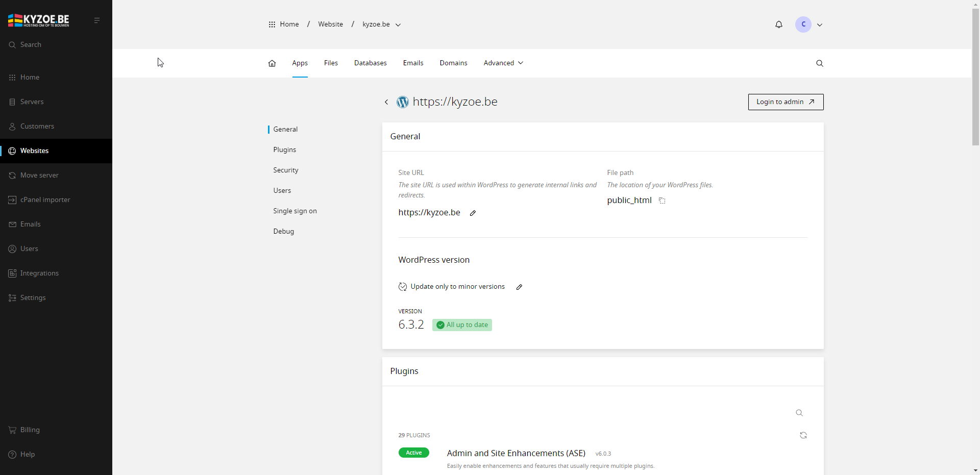Click the apps grid icon beside Home breadcrumb

pyautogui.click(x=272, y=24)
